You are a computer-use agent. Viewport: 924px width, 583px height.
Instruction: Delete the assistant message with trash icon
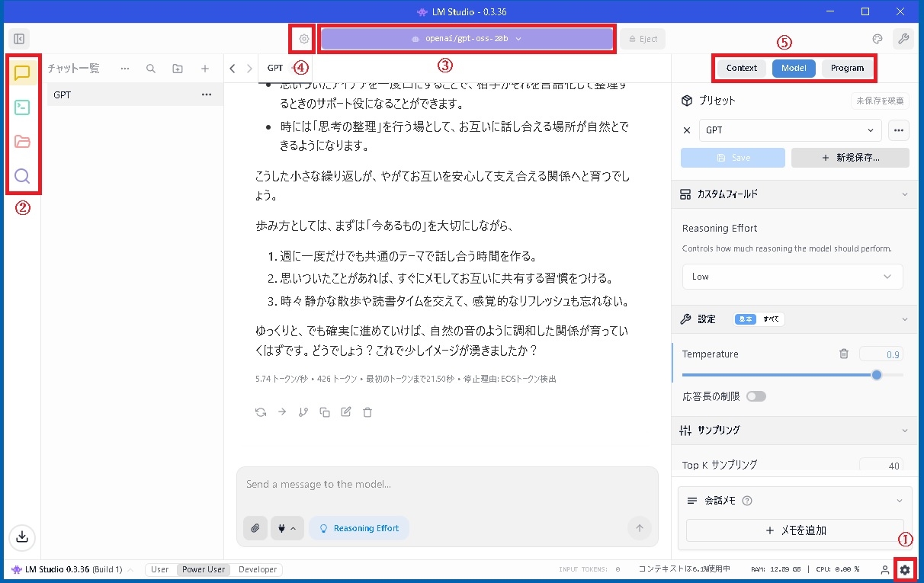(367, 412)
